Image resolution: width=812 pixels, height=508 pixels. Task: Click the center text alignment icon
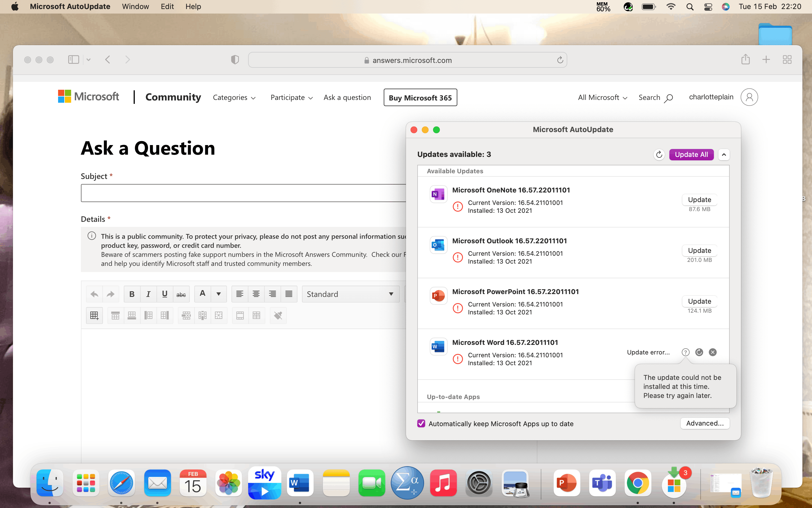256,294
